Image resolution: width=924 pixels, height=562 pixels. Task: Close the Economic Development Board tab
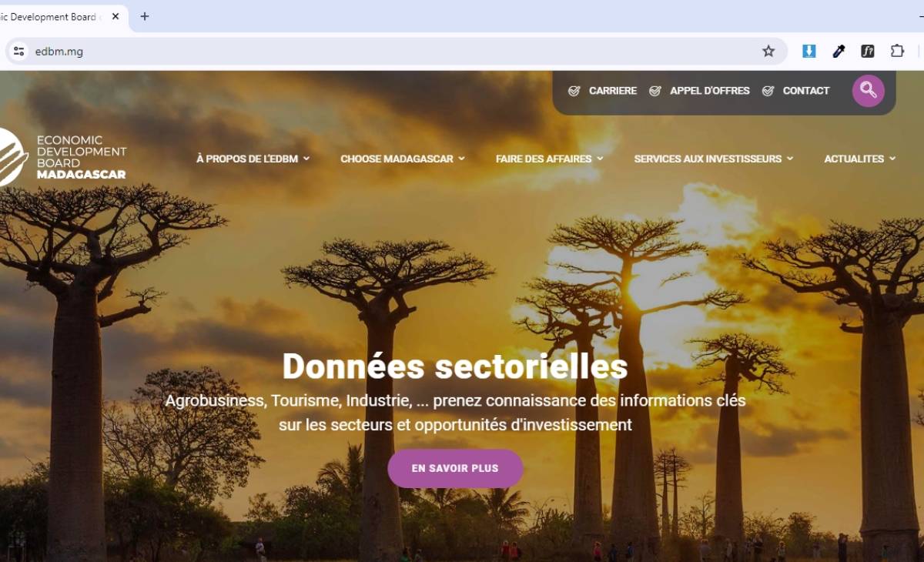pyautogui.click(x=115, y=16)
